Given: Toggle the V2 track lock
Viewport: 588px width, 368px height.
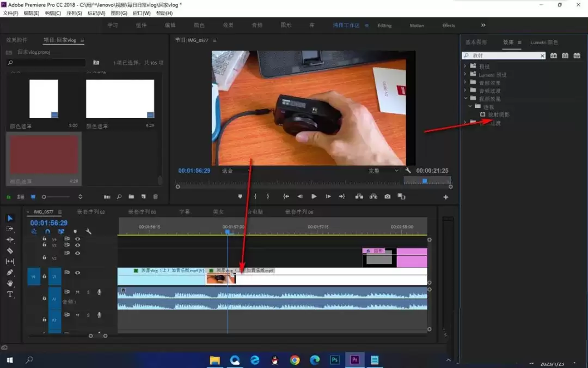Looking at the screenshot, I should click(44, 257).
